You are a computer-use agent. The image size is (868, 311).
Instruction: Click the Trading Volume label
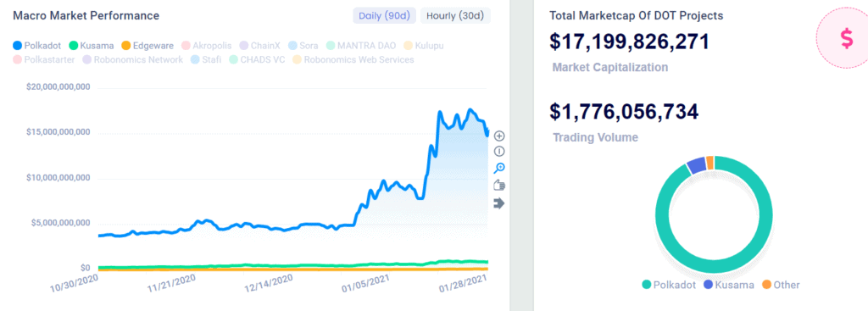point(595,137)
